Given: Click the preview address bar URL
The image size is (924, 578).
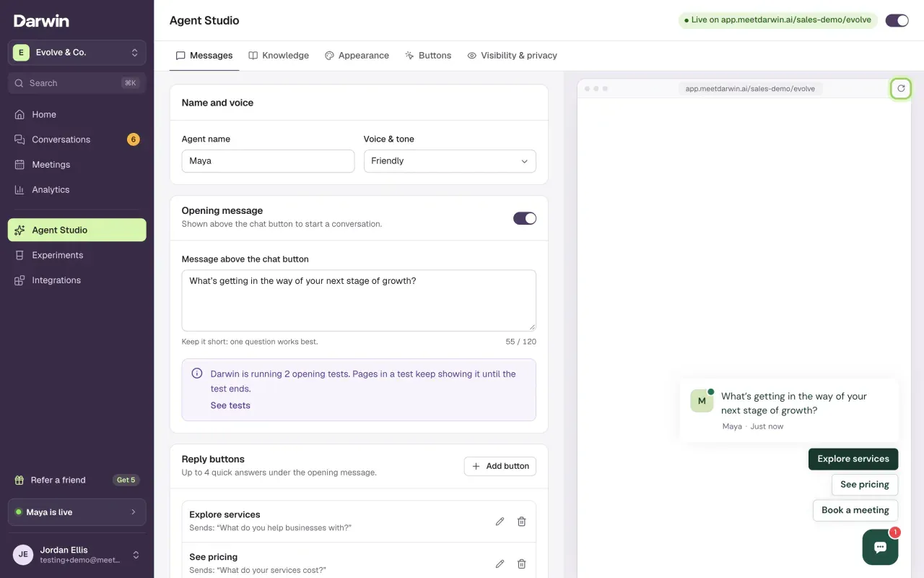Looking at the screenshot, I should 750,89.
